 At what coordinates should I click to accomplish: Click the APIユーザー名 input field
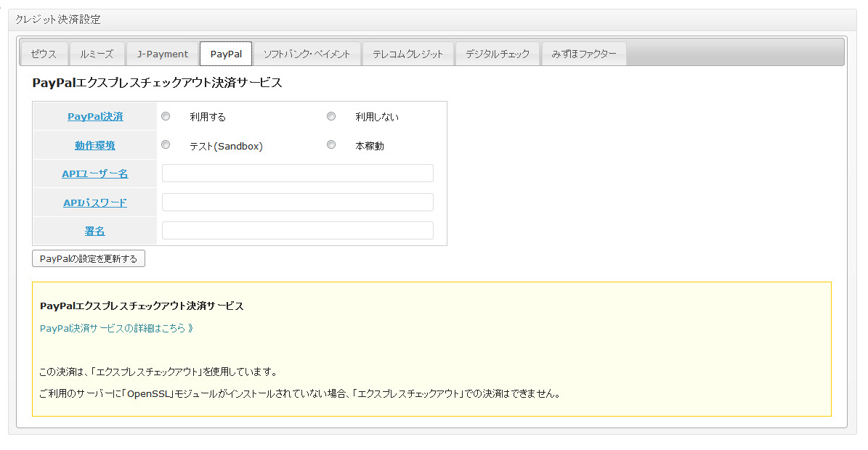297,173
